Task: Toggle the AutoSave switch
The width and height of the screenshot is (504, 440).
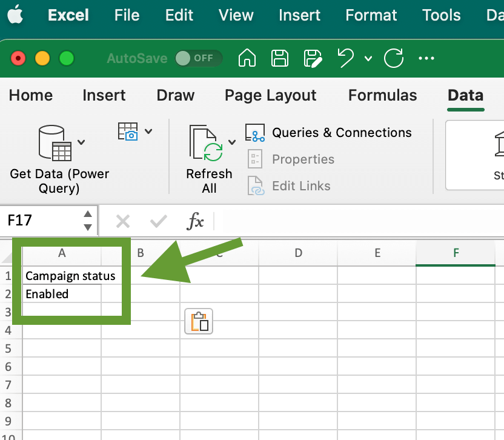Action: [x=198, y=58]
